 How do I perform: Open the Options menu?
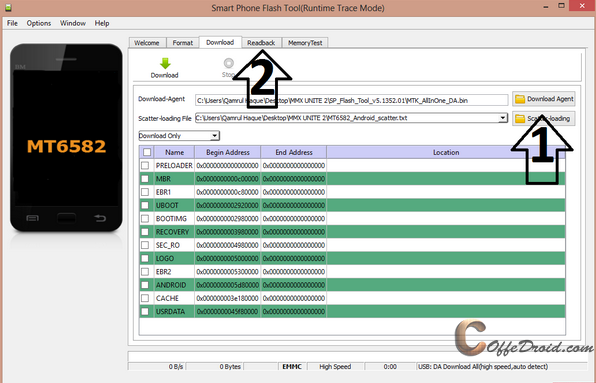(39, 23)
